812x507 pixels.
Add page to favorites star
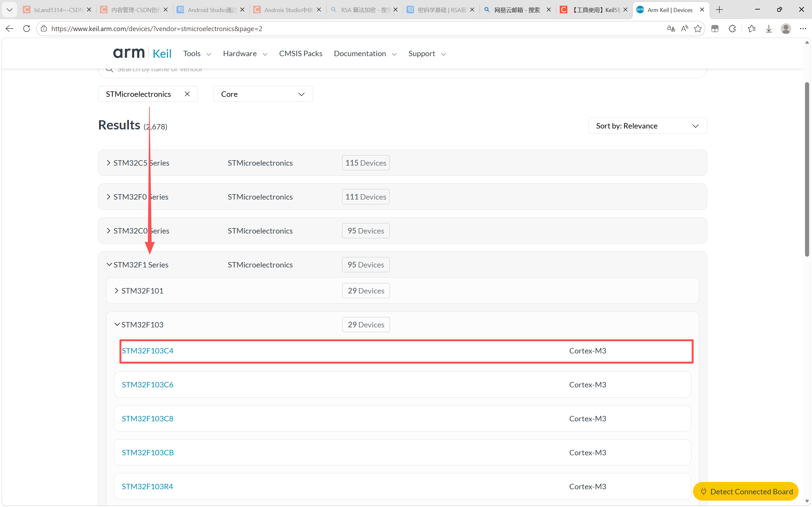coord(698,29)
